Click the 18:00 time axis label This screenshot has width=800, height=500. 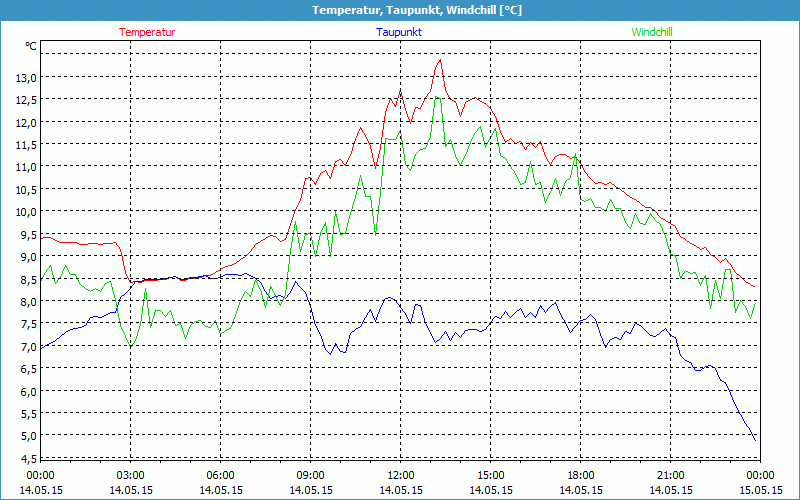581,475
